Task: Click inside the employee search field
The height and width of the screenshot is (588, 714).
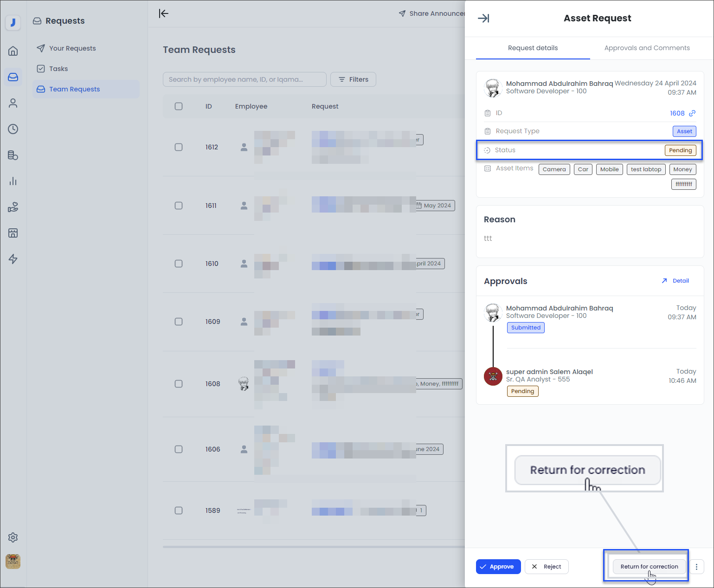Action: click(244, 79)
